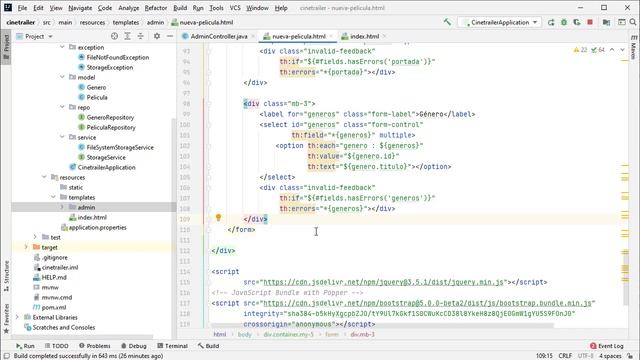Screen dimensions: 640x360
Task: Open the Debug tool window
Action: tap(134, 346)
